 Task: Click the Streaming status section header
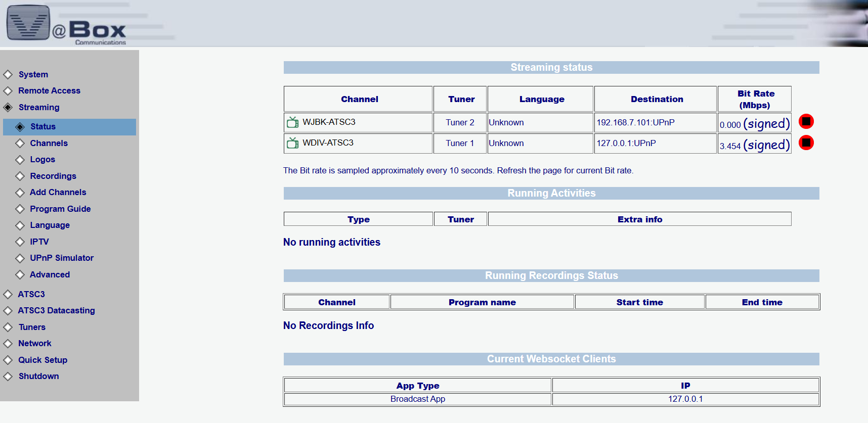(551, 68)
